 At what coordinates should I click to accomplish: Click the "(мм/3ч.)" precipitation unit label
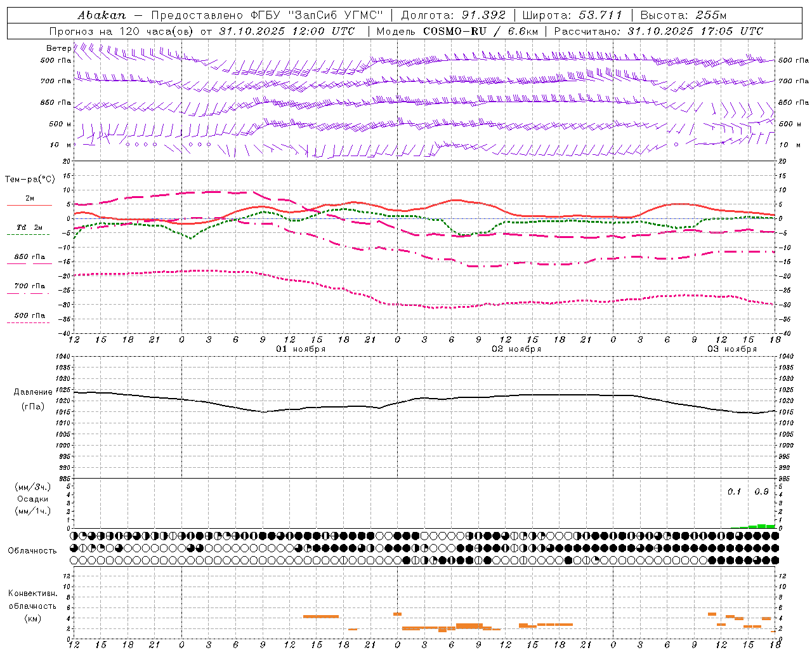coord(33,487)
